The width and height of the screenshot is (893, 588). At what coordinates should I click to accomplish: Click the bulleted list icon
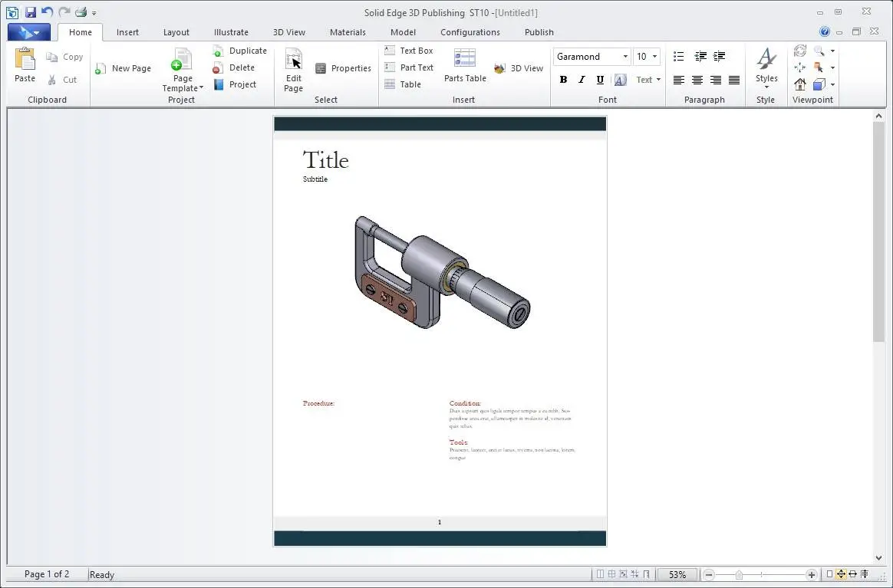coord(678,57)
